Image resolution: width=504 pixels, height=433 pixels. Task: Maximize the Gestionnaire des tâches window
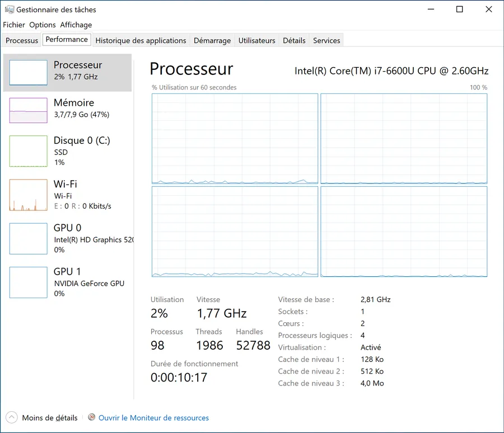(460, 10)
